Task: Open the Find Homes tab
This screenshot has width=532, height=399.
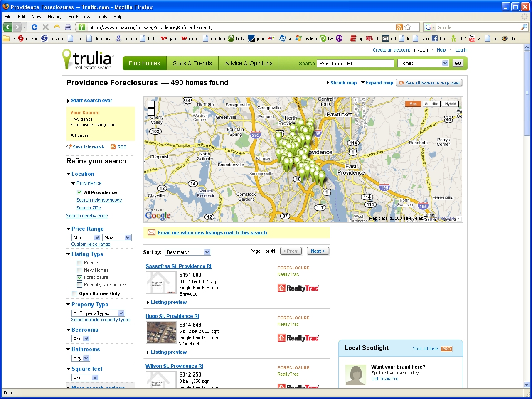Action: (144, 63)
